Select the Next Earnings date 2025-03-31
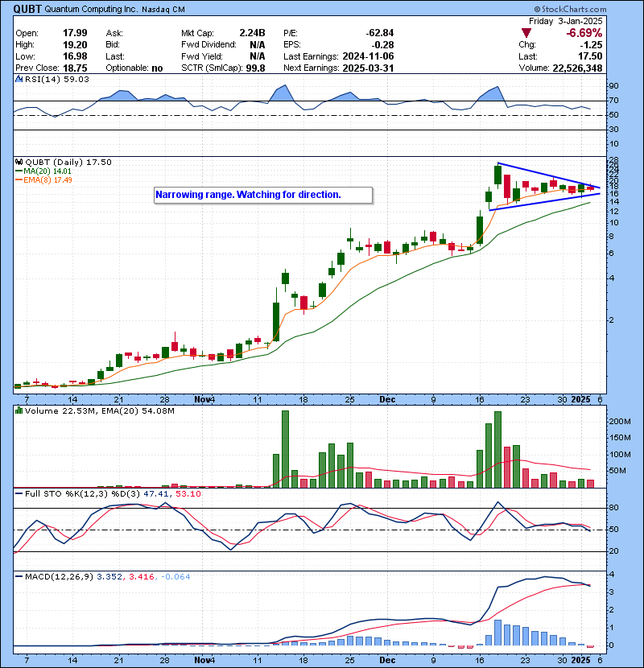The image size is (644, 668). 368,68
